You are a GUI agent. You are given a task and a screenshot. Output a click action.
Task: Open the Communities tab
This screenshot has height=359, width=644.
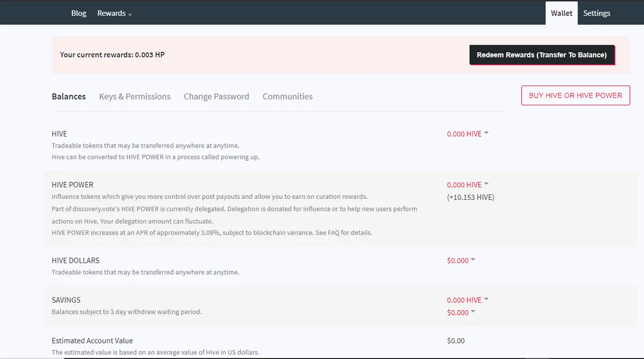click(x=287, y=96)
